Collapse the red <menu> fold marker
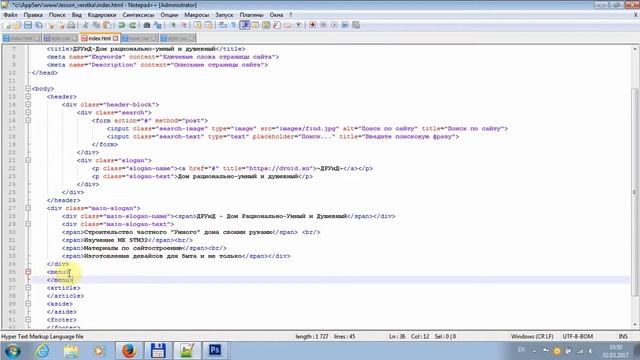Viewport: 640px width, 360px height. pos(28,272)
